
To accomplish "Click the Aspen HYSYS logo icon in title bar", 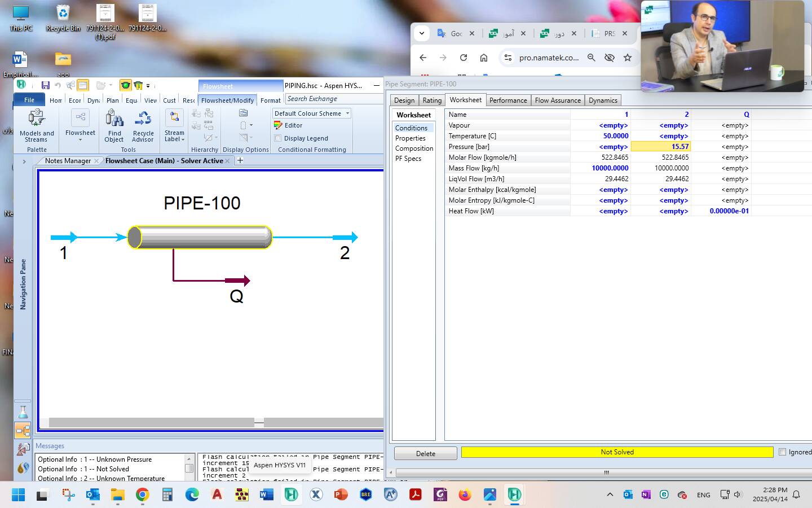I will point(21,85).
